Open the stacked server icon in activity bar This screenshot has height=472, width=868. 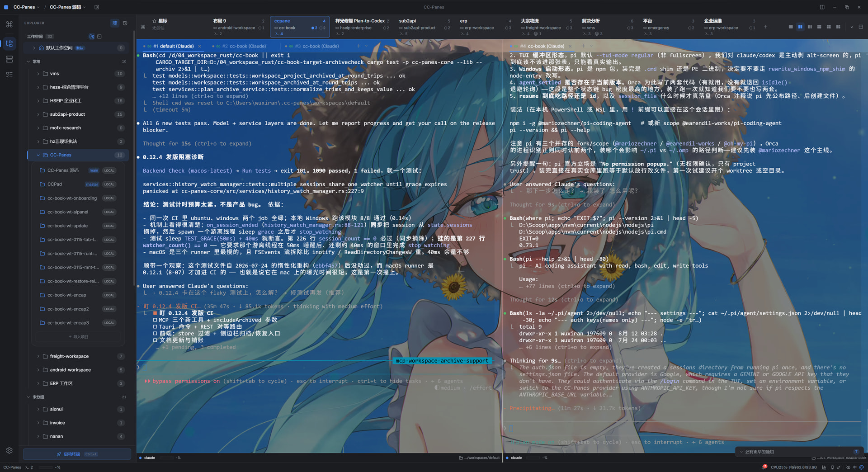coord(9,59)
